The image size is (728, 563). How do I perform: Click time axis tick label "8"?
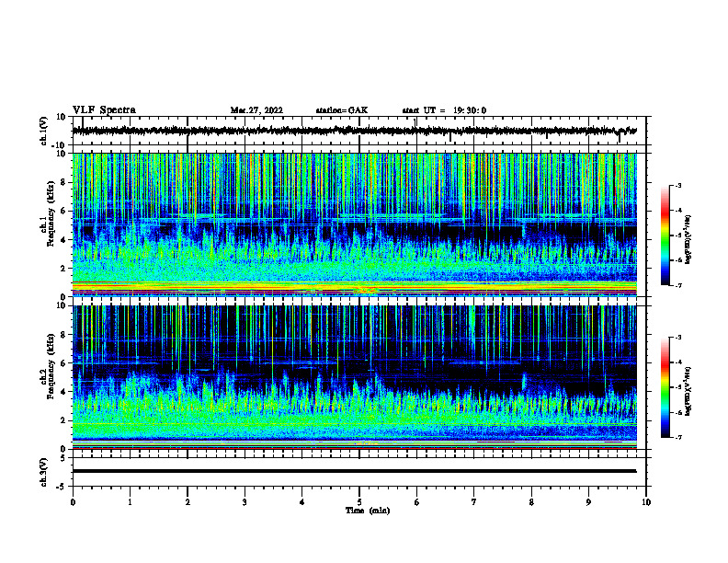[x=531, y=502]
